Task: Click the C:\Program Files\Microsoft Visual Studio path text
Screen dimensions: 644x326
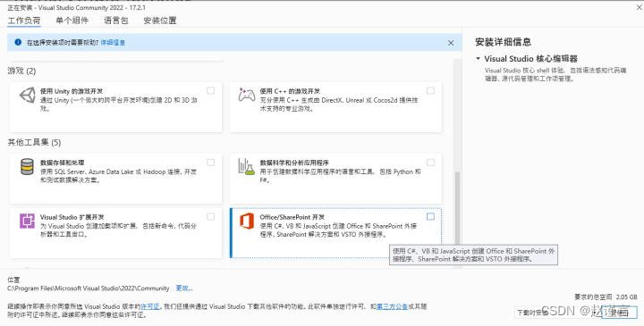Action: click(x=89, y=288)
